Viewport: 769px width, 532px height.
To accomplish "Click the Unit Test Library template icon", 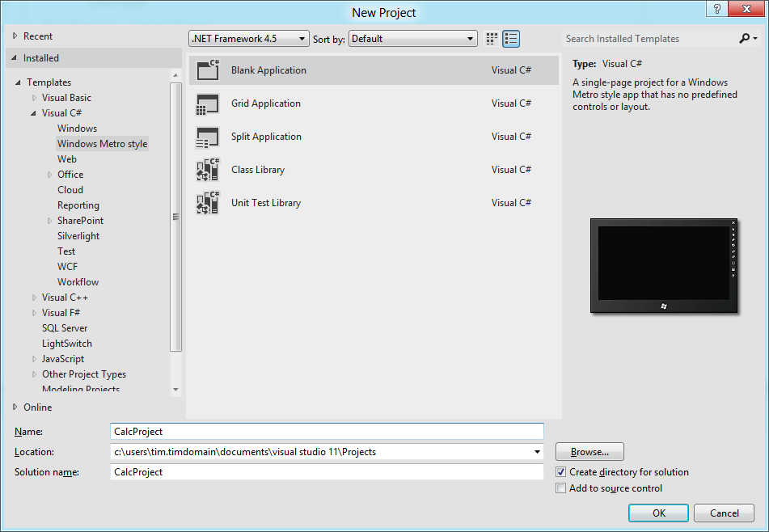I will [208, 203].
